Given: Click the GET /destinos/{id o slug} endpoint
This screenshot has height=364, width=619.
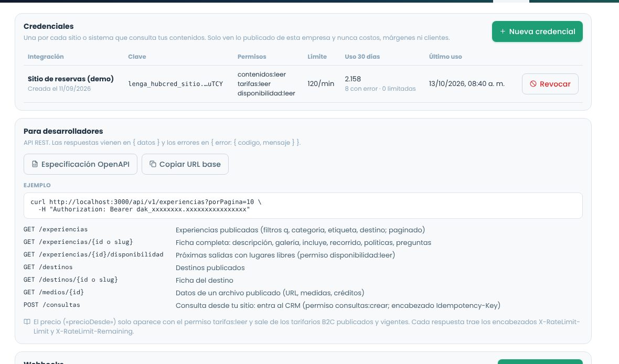Looking at the screenshot, I should pyautogui.click(x=71, y=280).
